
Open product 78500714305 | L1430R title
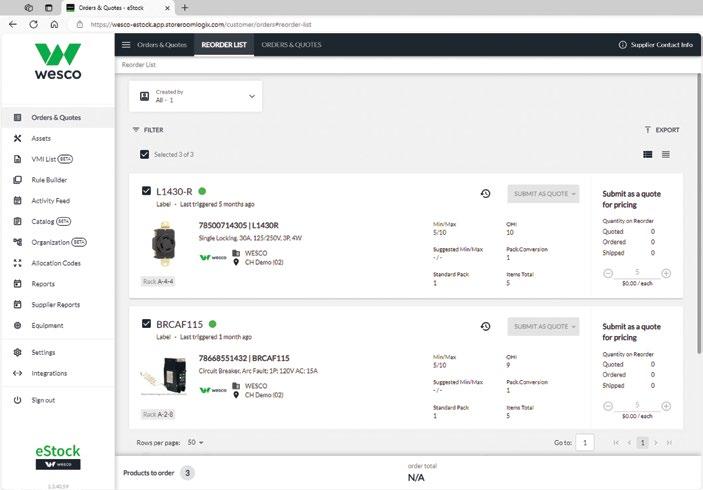pyautogui.click(x=239, y=225)
